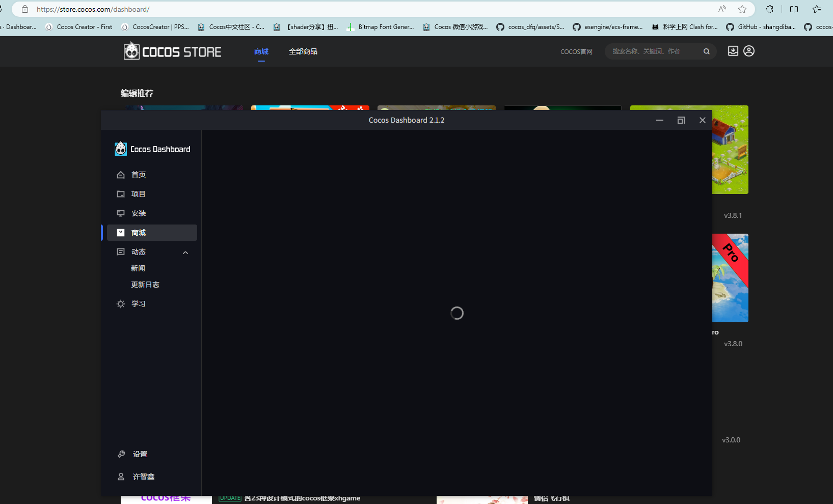Image resolution: width=833 pixels, height=504 pixels.
Task: Open the GitHub - shangdiba bookmark
Action: [761, 27]
